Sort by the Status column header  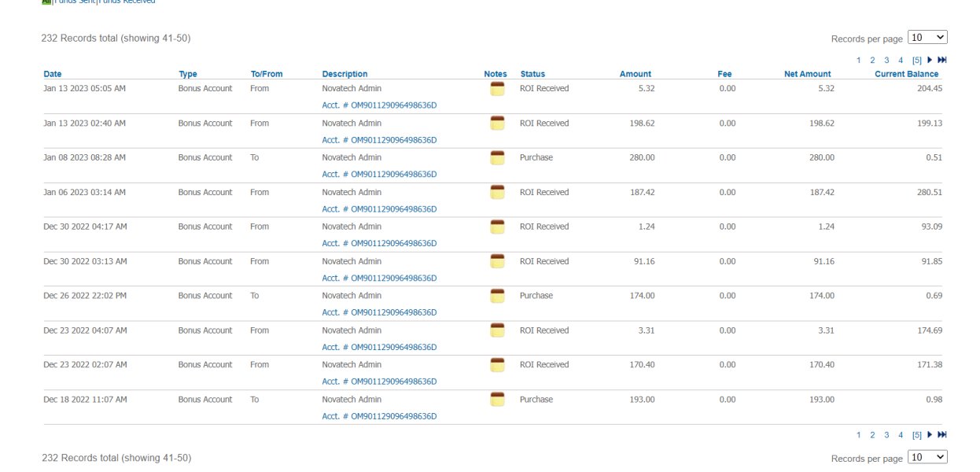point(532,74)
